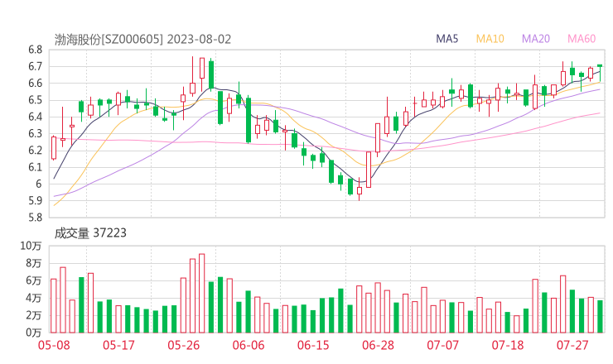613x364 pixels.
Task: Click the 07-18 date label
Action: (508, 345)
